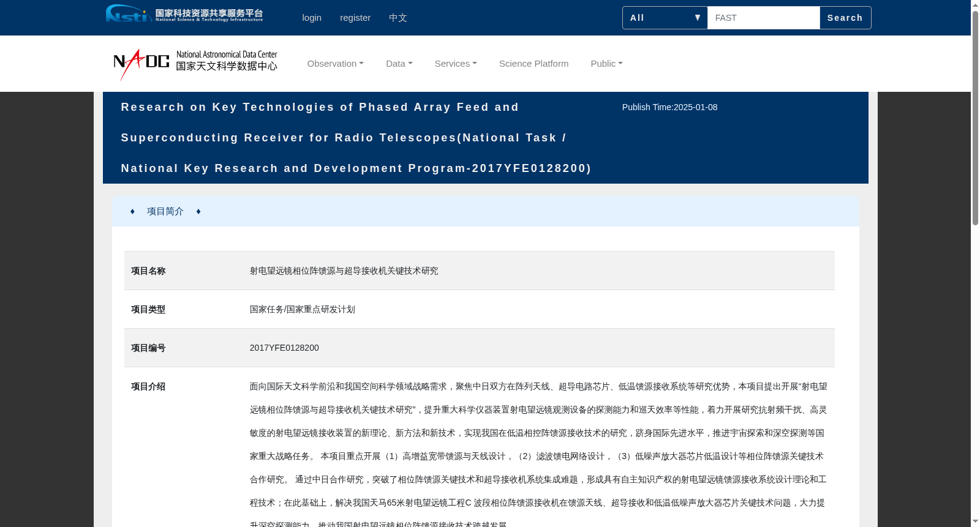Click the register link
This screenshot has width=980, height=527.
[355, 18]
